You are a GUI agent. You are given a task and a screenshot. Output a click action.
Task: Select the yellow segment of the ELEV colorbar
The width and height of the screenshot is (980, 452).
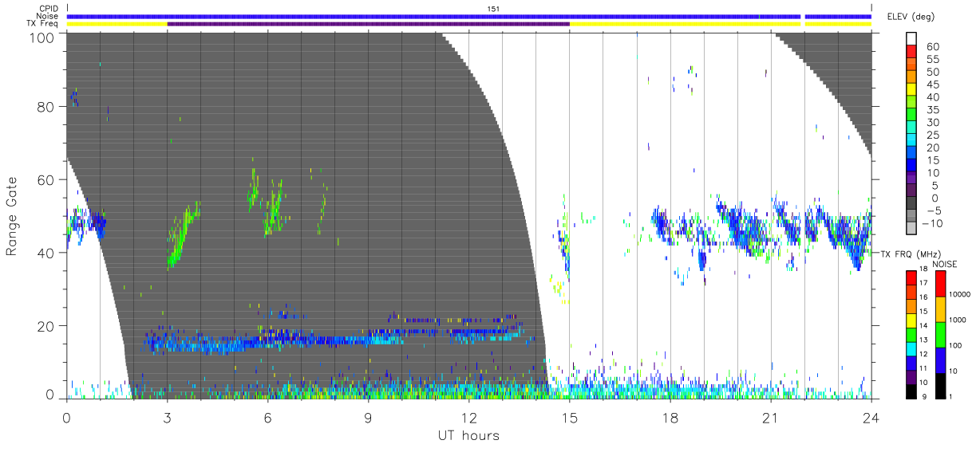[x=911, y=88]
